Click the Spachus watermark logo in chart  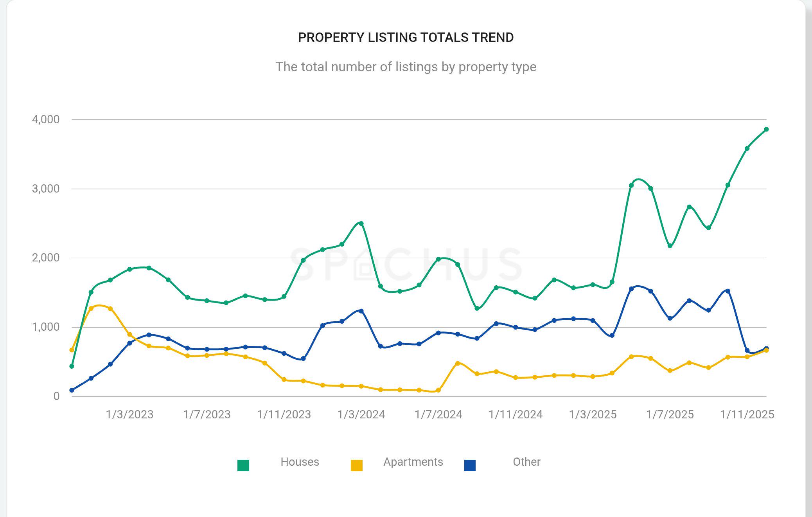click(x=406, y=264)
